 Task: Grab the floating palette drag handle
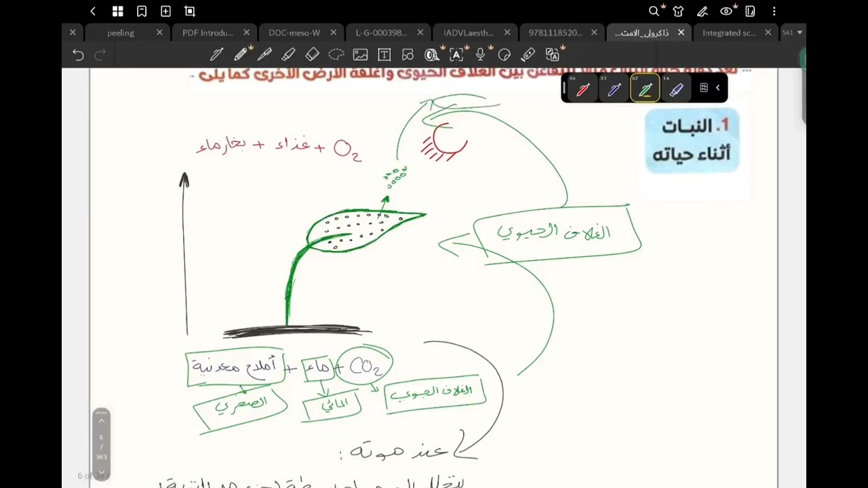pos(564,88)
